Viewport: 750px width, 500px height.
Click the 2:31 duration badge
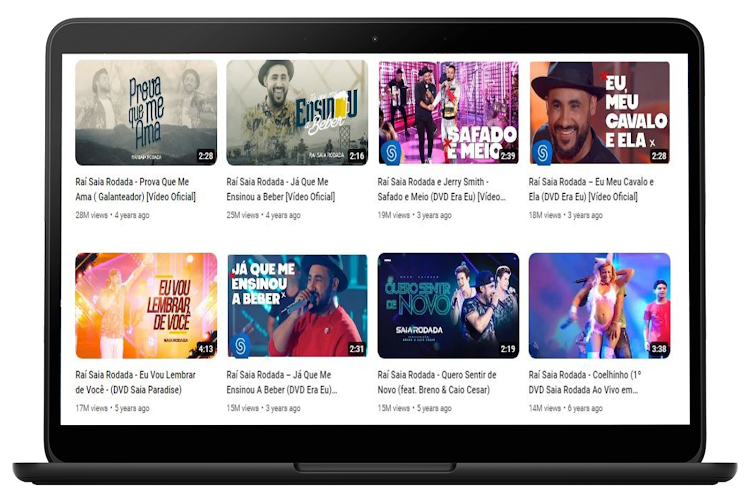[x=357, y=349]
